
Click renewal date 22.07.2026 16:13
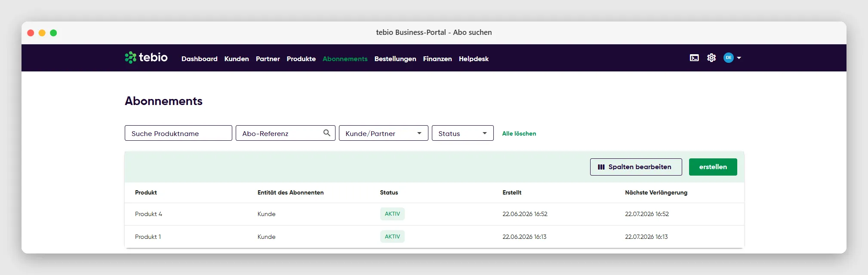646,237
